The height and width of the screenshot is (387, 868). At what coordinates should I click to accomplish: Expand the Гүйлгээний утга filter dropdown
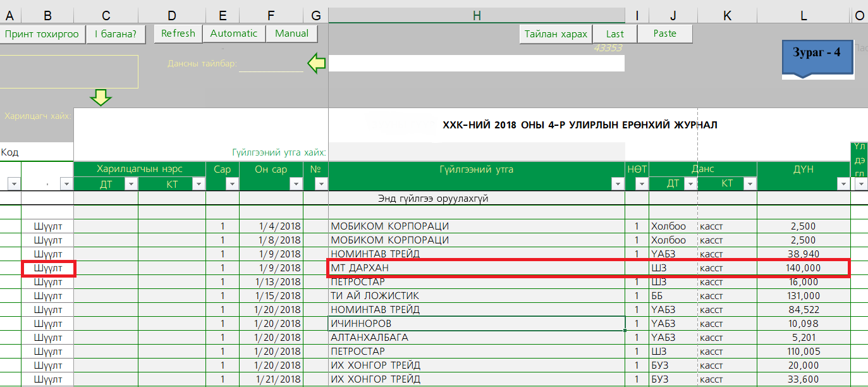point(617,184)
